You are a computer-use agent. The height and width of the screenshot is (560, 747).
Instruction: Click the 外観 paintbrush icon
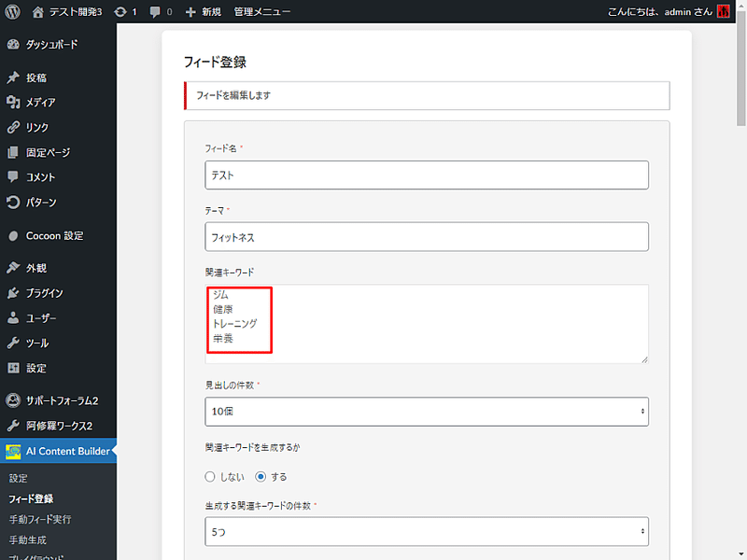pyautogui.click(x=13, y=268)
